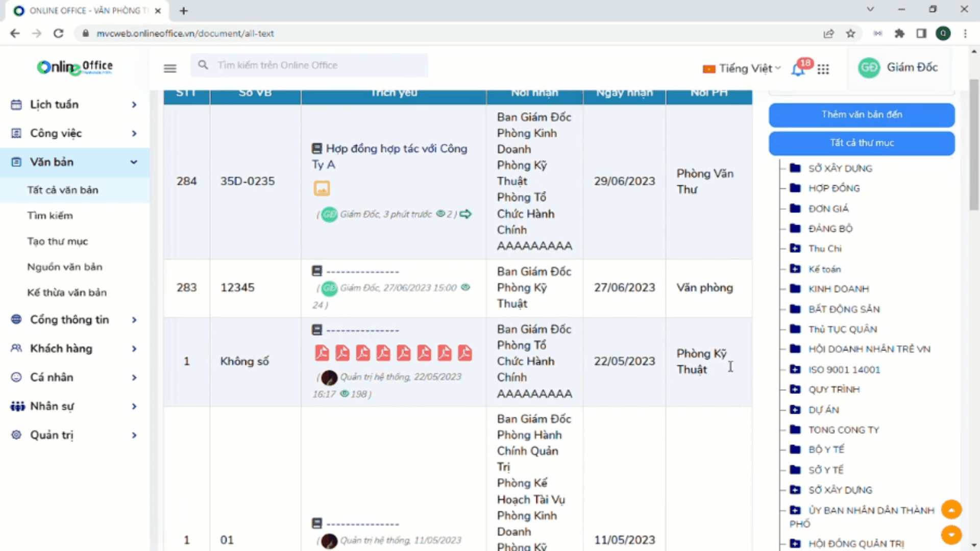Click the Tất cả thư mục button
Screen dimensions: 980x551
click(x=862, y=143)
